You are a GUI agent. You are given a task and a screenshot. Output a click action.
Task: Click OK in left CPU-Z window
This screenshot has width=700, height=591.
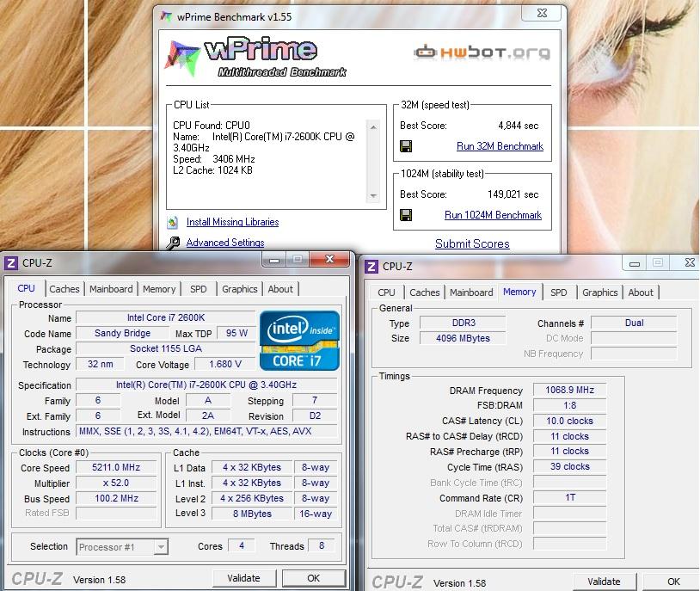313,578
